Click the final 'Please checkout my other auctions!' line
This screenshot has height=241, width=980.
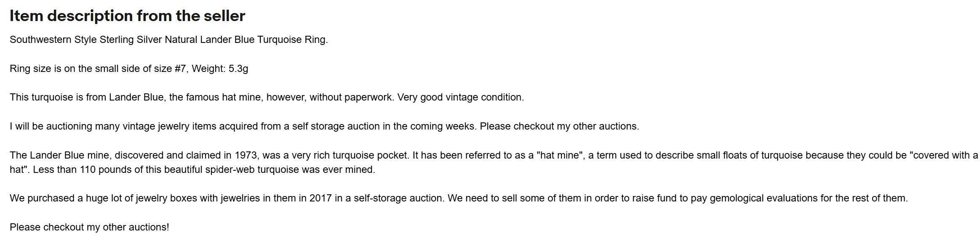[x=89, y=227]
